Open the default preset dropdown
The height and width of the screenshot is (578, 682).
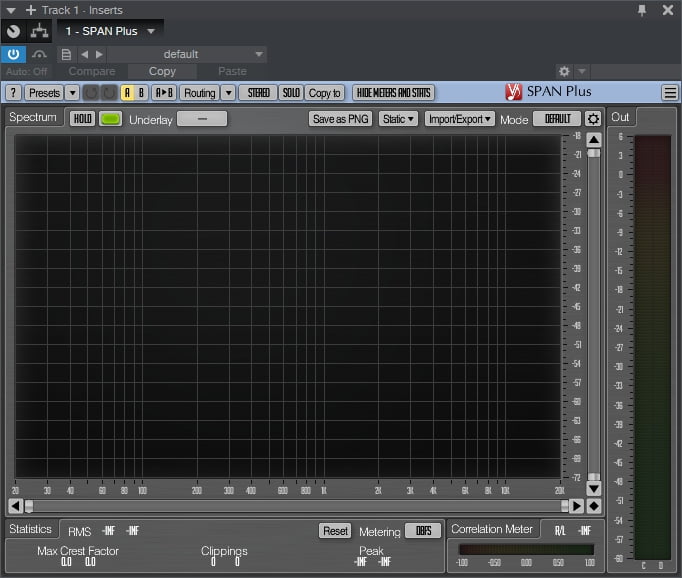187,54
